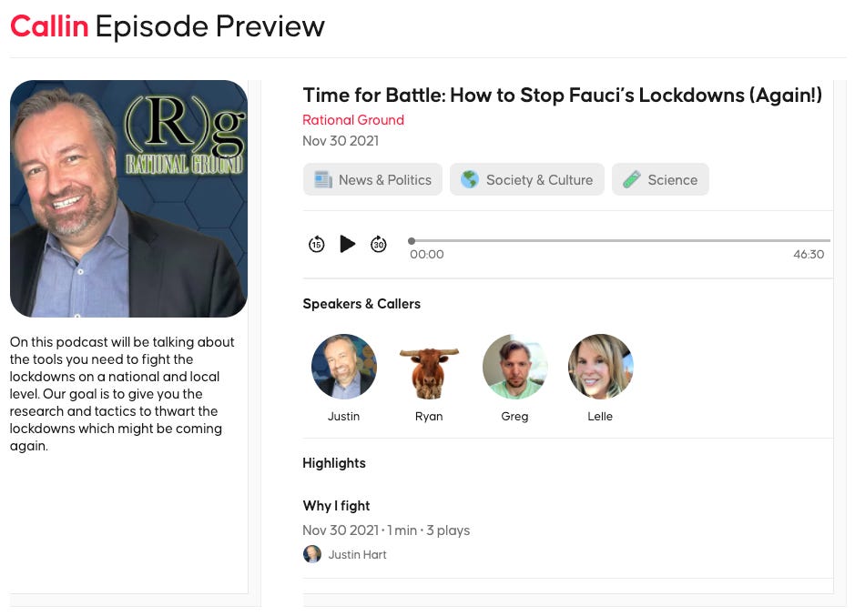
Task: Click the speaker name Lelle
Action: click(600, 416)
